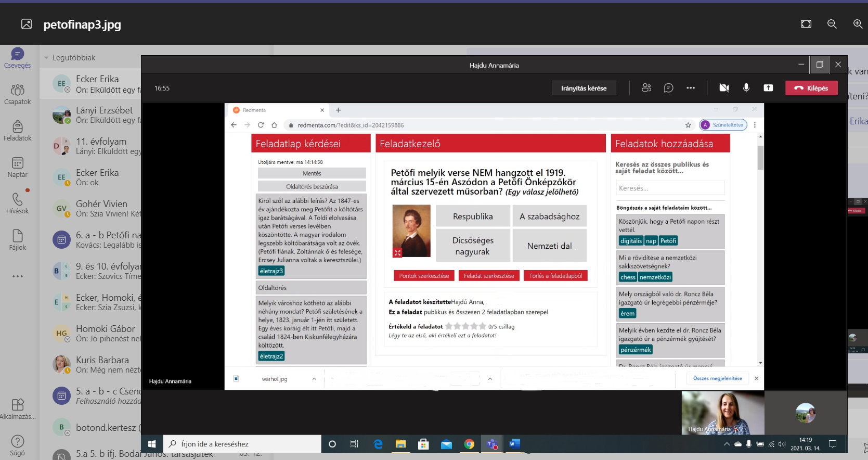The height and width of the screenshot is (460, 868).
Task: Fit image to screen in viewer header
Action: (806, 24)
